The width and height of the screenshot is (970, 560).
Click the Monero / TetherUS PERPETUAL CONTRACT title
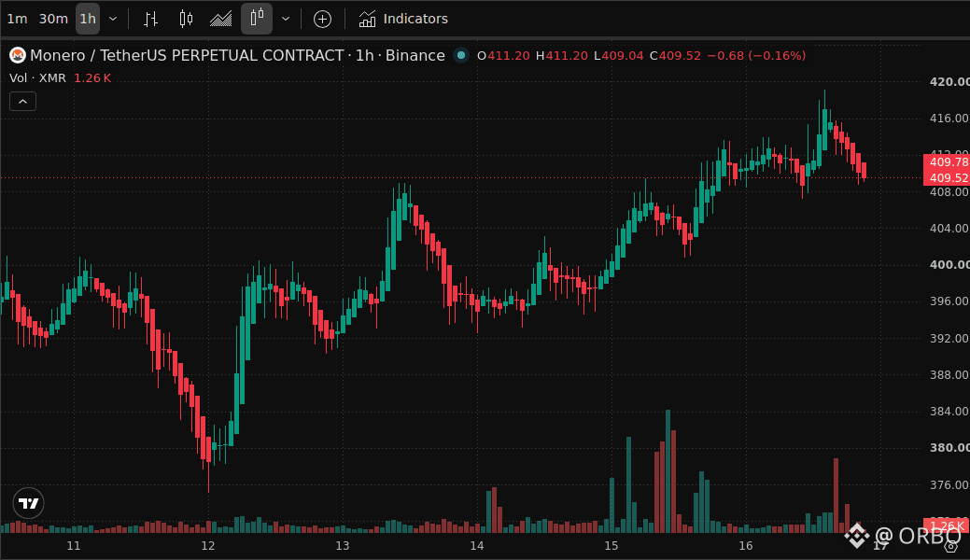click(x=186, y=56)
